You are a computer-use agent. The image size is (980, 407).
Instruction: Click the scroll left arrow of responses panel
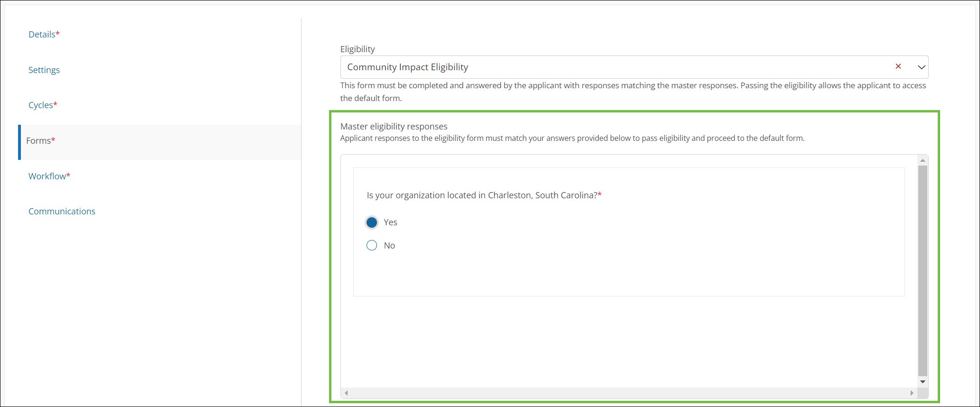[347, 393]
